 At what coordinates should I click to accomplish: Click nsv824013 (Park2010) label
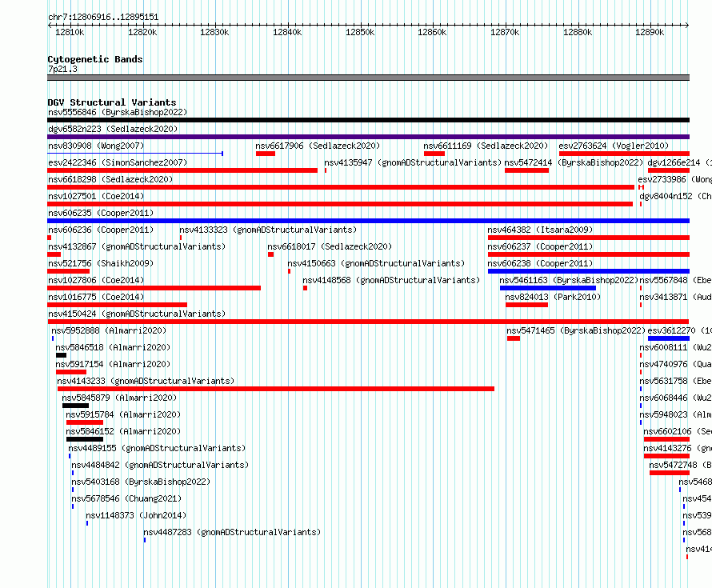pyautogui.click(x=553, y=297)
